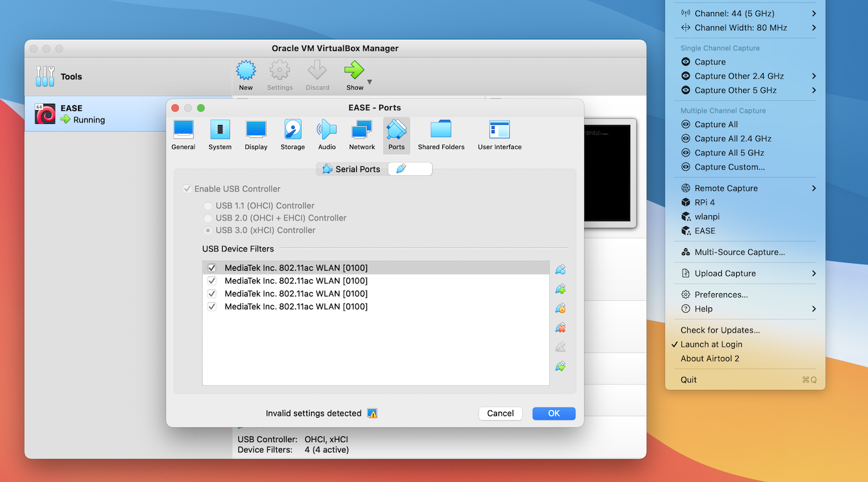868x482 pixels.
Task: Move selected USB filter down
Action: click(x=560, y=366)
